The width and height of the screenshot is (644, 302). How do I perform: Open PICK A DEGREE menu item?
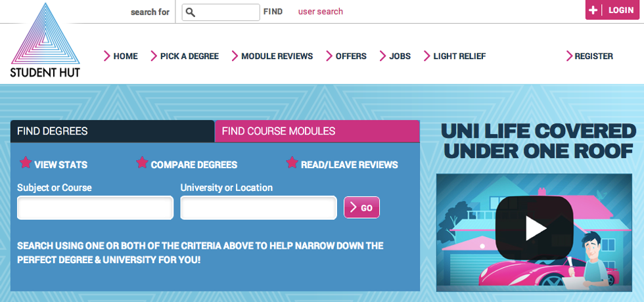pyautogui.click(x=189, y=56)
